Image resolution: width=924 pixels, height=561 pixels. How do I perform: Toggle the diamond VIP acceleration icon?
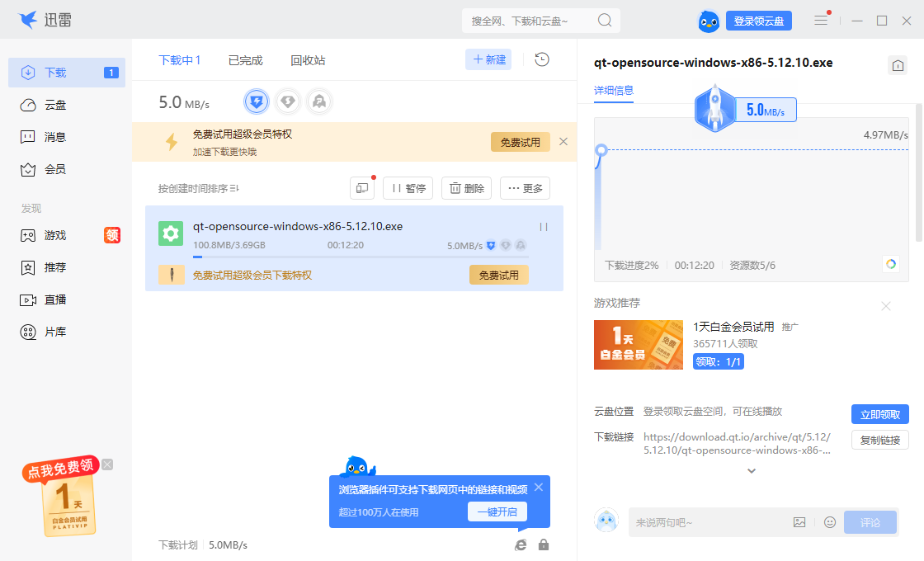[288, 102]
